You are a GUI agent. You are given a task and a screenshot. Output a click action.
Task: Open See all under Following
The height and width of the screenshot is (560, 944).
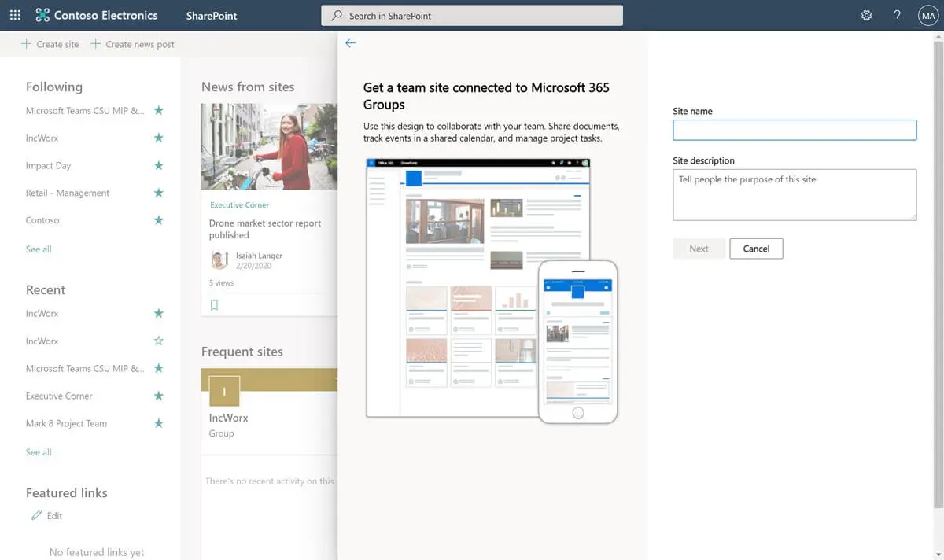click(39, 249)
